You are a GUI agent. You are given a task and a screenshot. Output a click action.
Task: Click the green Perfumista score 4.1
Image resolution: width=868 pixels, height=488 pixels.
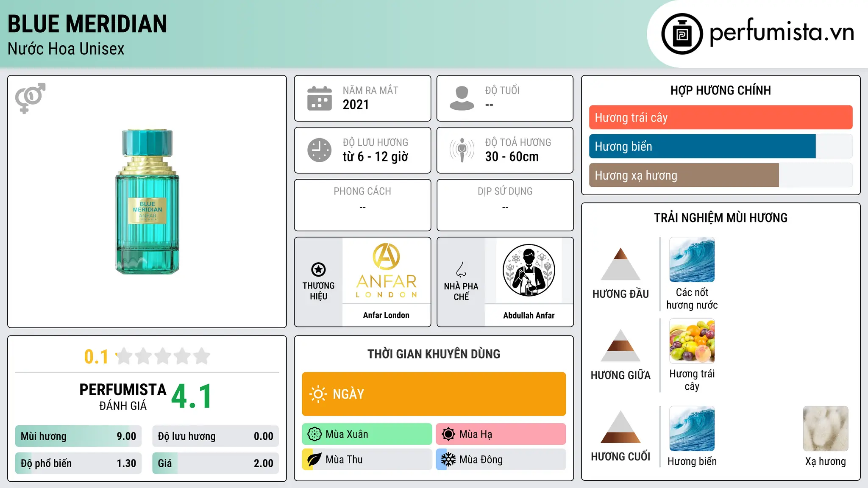tap(192, 396)
